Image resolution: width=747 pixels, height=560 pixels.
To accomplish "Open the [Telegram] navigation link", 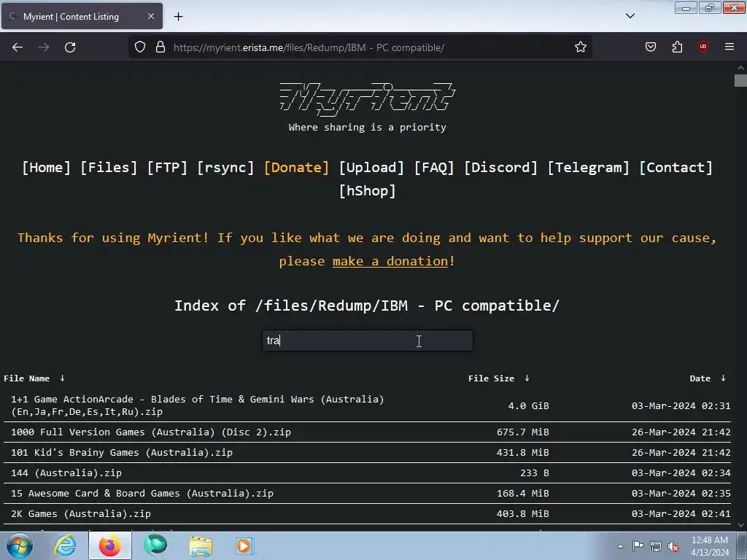I will (x=588, y=168).
